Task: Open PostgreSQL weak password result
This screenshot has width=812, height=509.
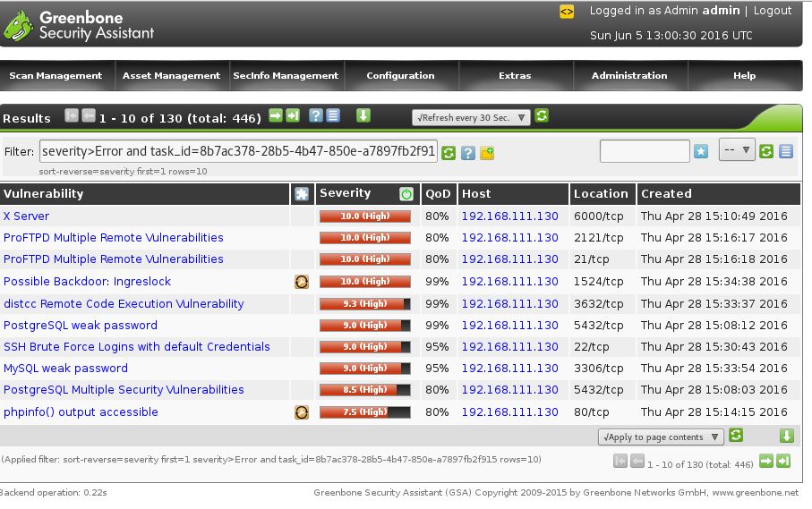Action: 81,326
